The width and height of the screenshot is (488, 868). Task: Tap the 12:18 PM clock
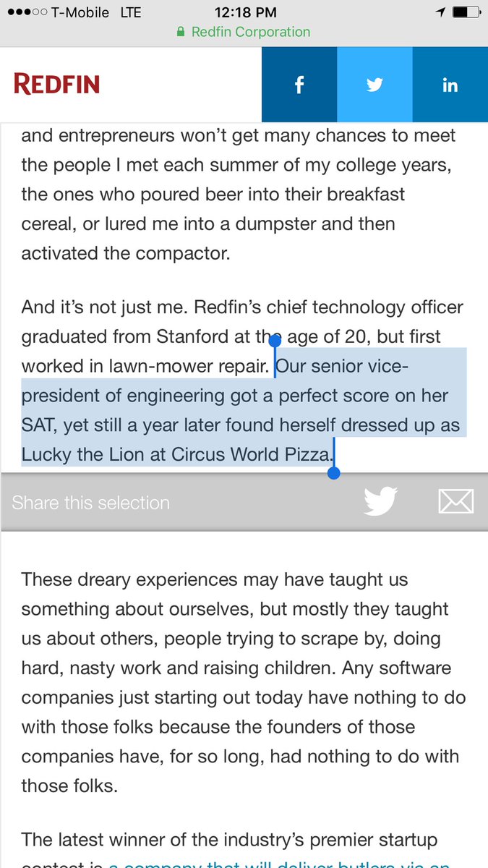[246, 12]
